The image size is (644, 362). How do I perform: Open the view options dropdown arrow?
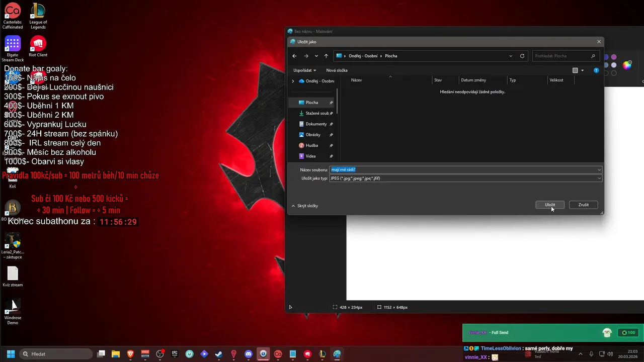582,70
